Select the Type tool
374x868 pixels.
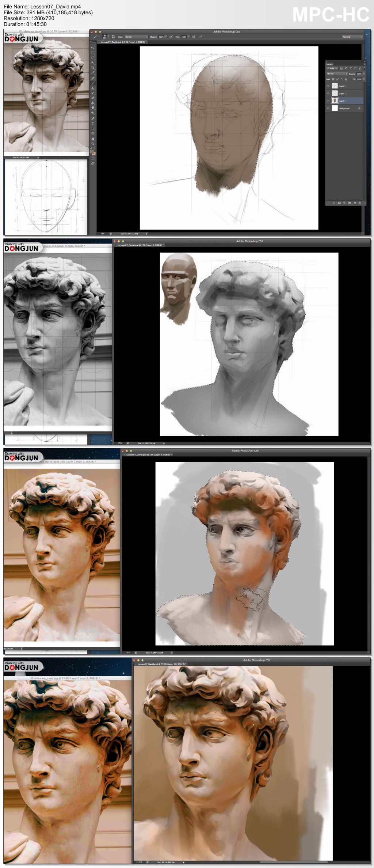93,123
